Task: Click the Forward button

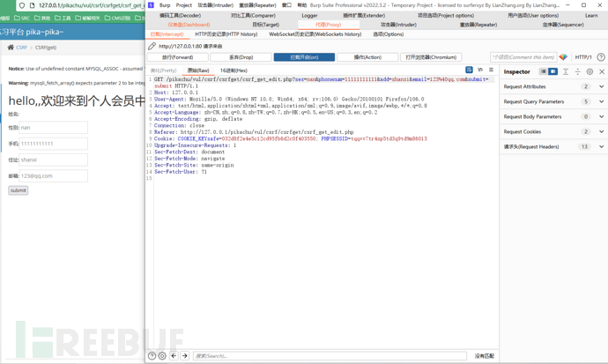Action: click(x=177, y=57)
